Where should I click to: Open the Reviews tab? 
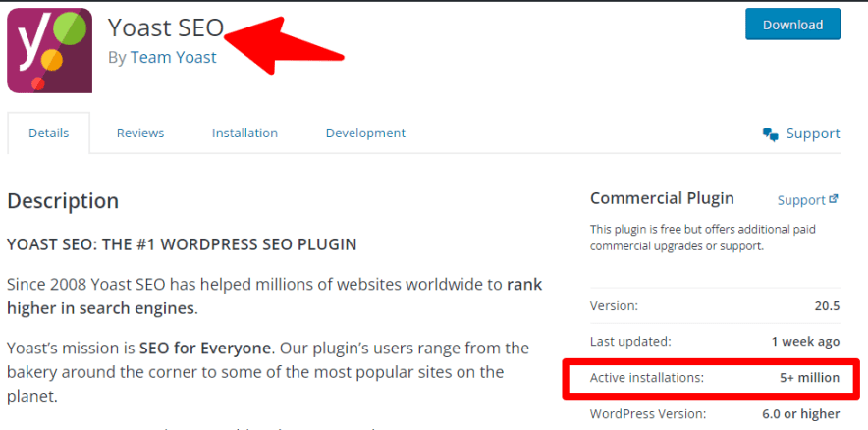point(140,133)
